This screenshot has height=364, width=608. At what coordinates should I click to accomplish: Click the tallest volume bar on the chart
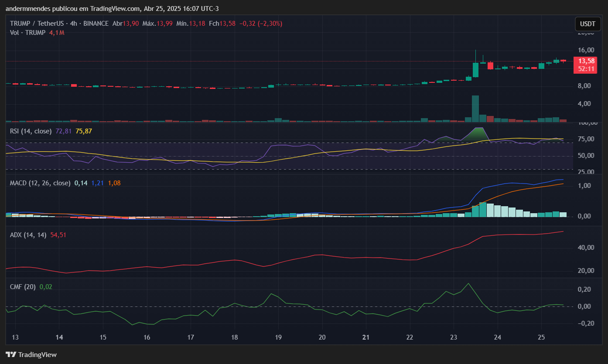(475, 109)
